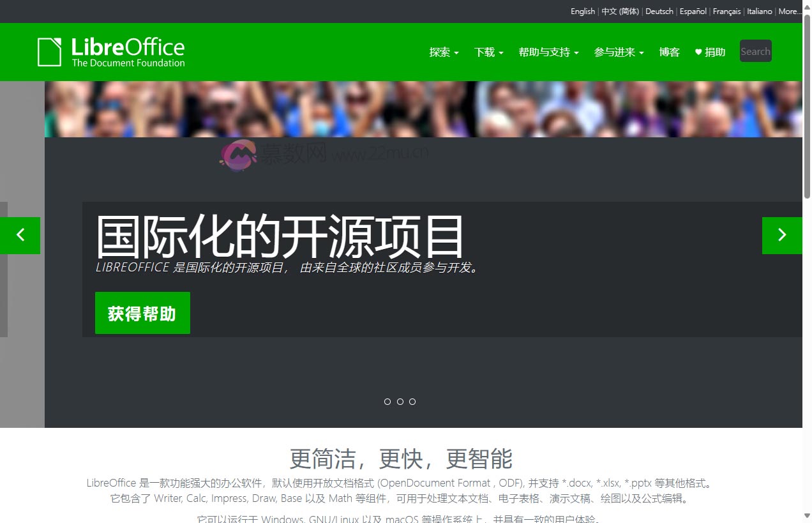Select the next slide arrow
Screen dimensions: 812x523
(x=782, y=236)
